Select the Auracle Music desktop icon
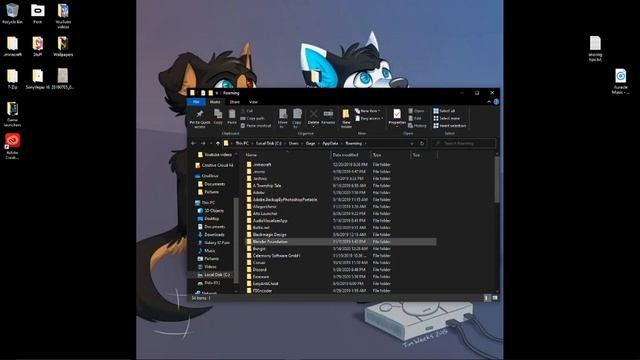This screenshot has height=360, width=640. coord(620,81)
